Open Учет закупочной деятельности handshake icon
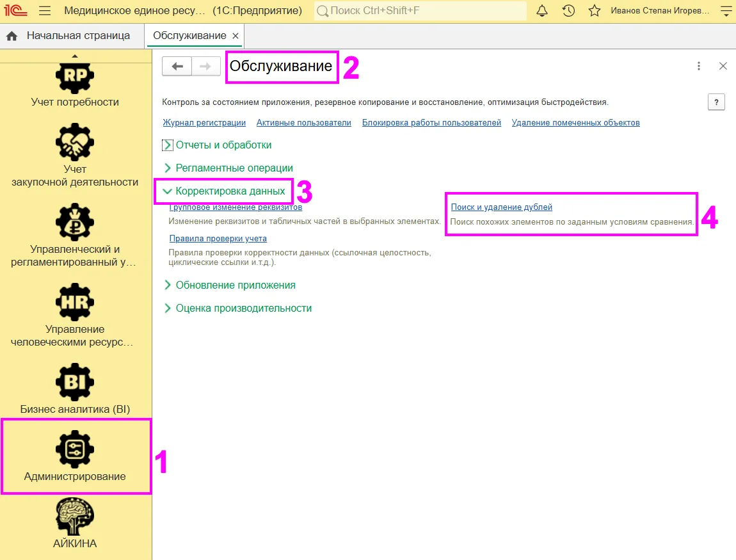This screenshot has height=560, width=736. click(x=75, y=142)
